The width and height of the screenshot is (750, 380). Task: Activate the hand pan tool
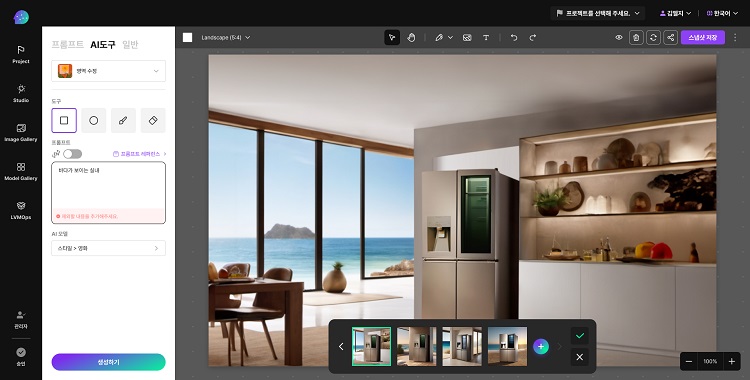[411, 37]
